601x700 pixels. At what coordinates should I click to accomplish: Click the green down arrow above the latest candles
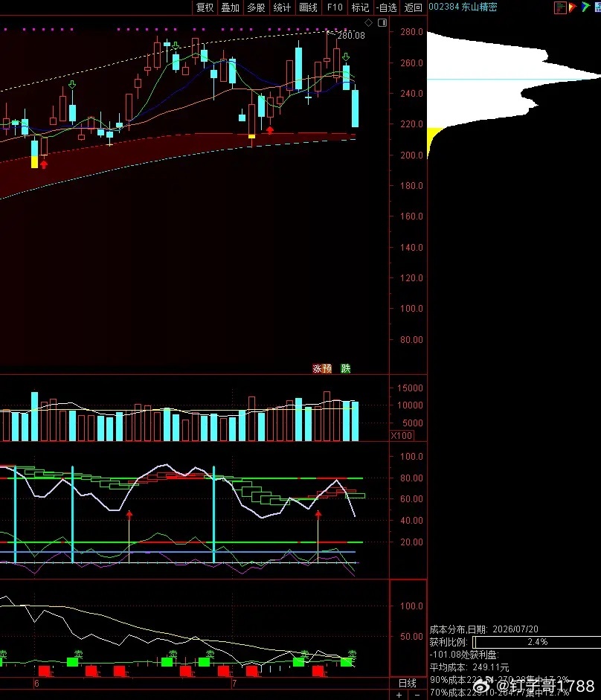tap(346, 57)
